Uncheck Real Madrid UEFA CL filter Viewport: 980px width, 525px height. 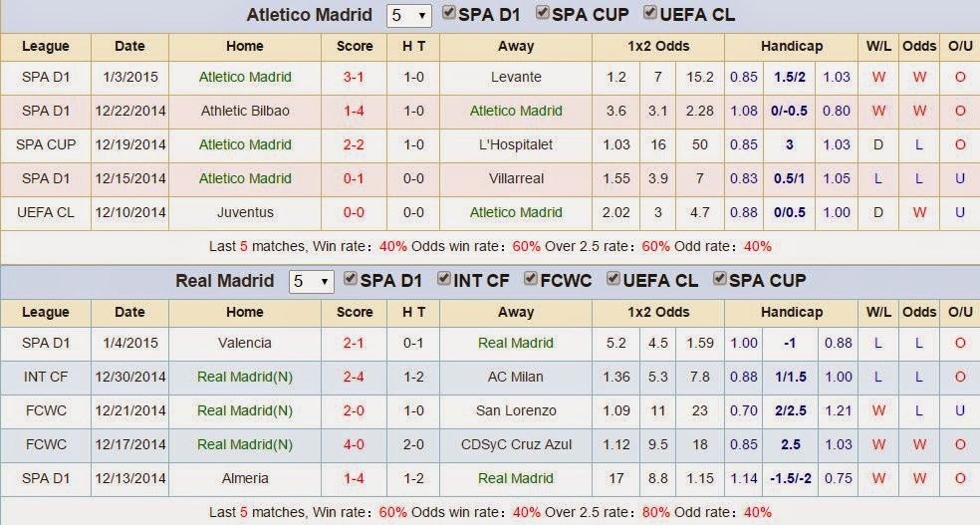click(x=613, y=279)
